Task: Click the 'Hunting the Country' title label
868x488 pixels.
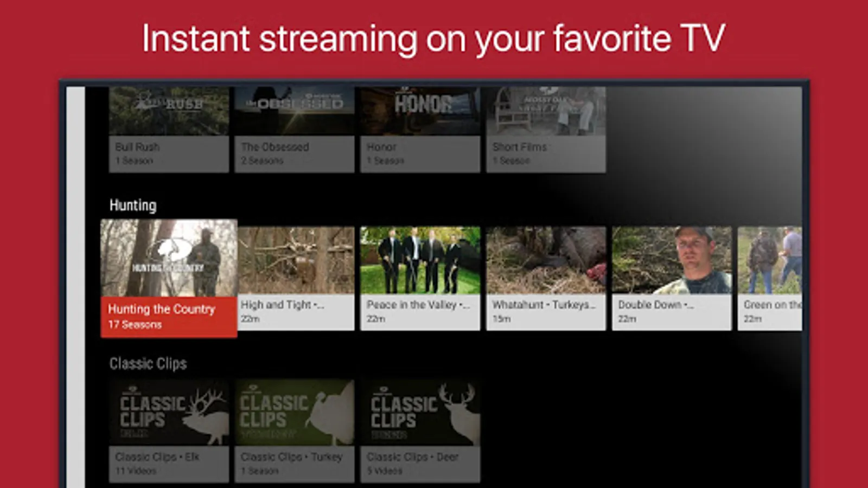Action: [162, 309]
